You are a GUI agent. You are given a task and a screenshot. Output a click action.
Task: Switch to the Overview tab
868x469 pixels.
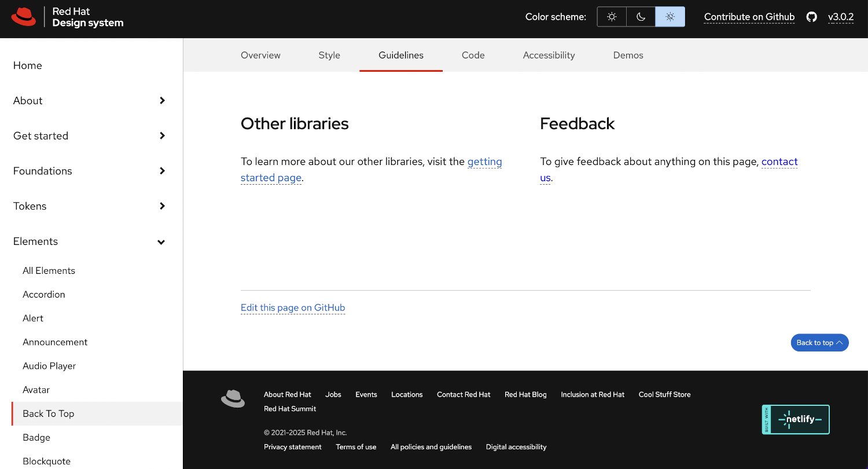pyautogui.click(x=260, y=55)
